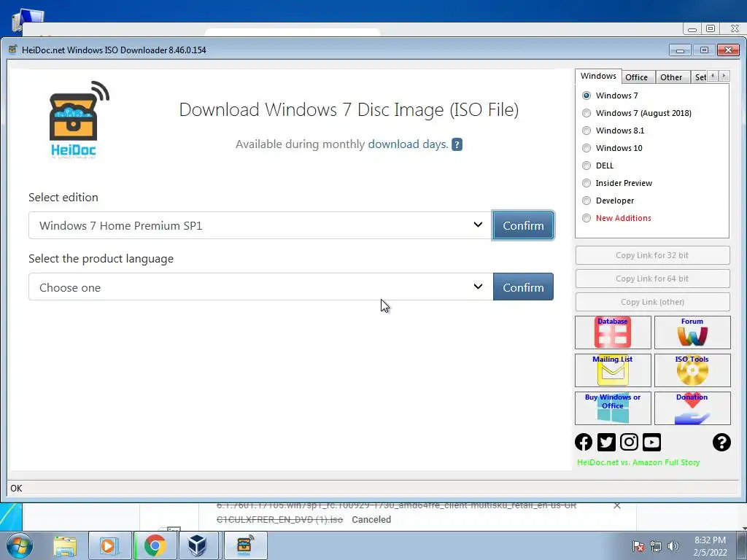The width and height of the screenshot is (747, 560).
Task: Select Windows 7 (August 2018) option
Action: [x=587, y=113]
